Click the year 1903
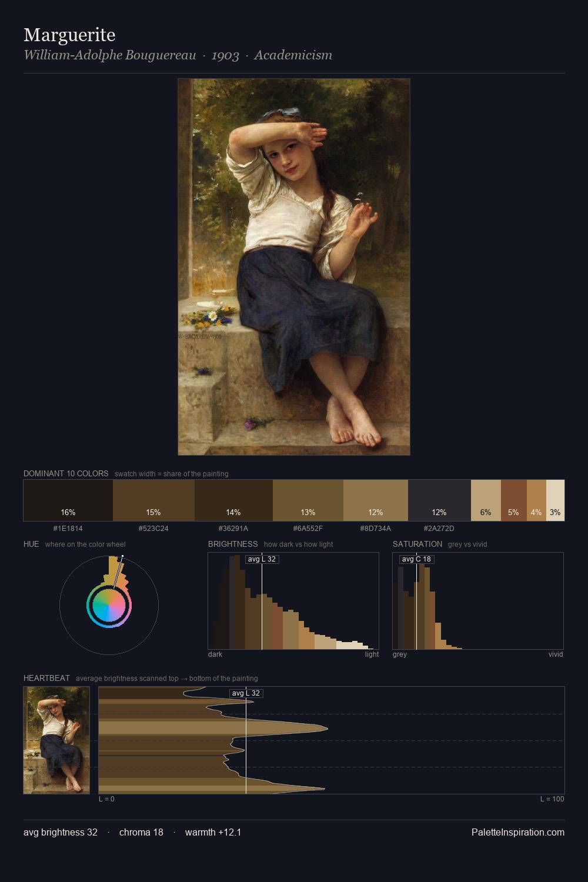 coord(225,55)
